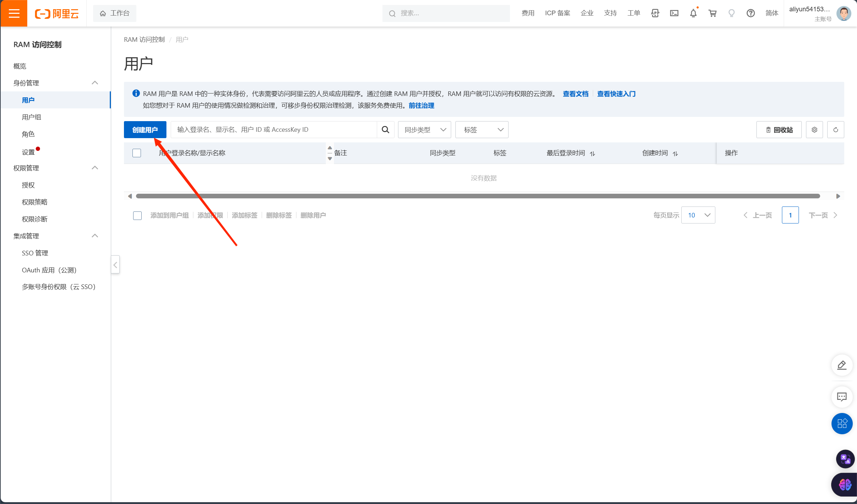Open the shopping cart icon
This screenshot has height=504, width=857.
tap(712, 13)
